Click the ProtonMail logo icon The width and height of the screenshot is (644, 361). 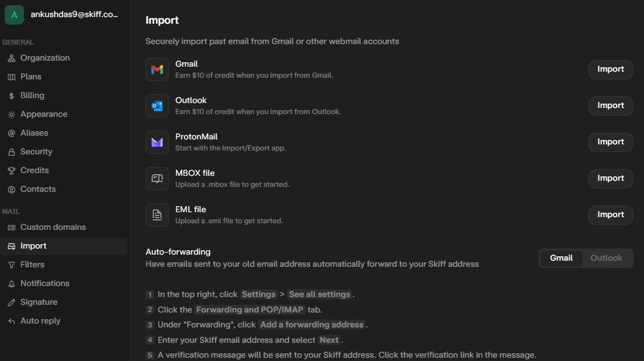pos(157,142)
